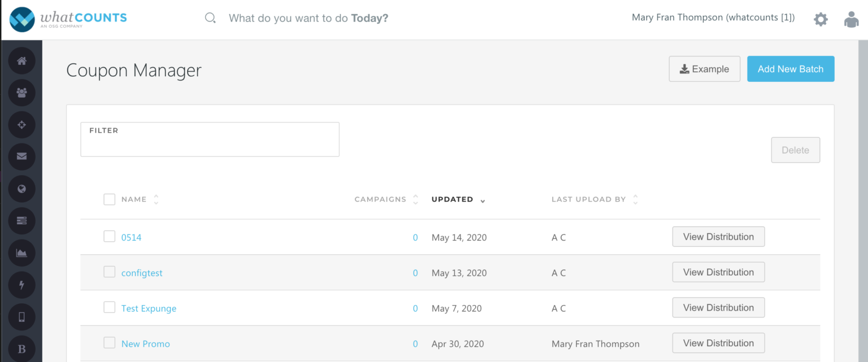Viewport: 868px width, 362px height.
Task: Open the Test Expunge batch link
Action: point(149,308)
